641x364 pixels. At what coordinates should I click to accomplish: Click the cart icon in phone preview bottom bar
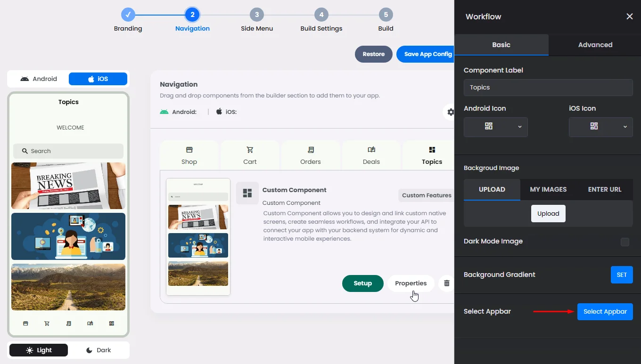(47, 324)
